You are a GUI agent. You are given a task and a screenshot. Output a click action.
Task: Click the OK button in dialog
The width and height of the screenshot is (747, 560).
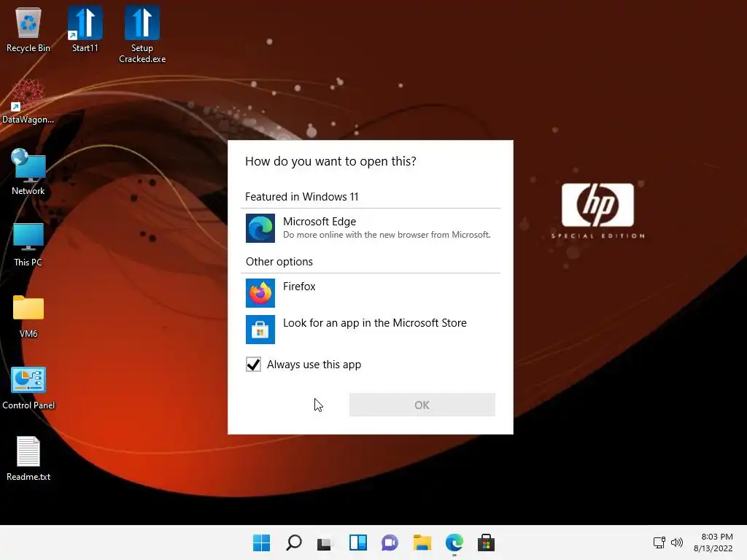point(422,405)
